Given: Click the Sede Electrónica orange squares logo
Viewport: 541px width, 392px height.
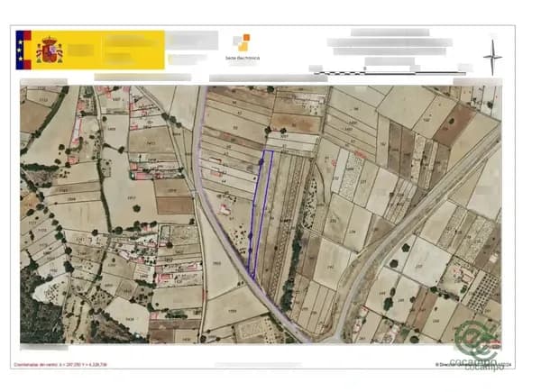Looking at the screenshot, I should [241, 42].
